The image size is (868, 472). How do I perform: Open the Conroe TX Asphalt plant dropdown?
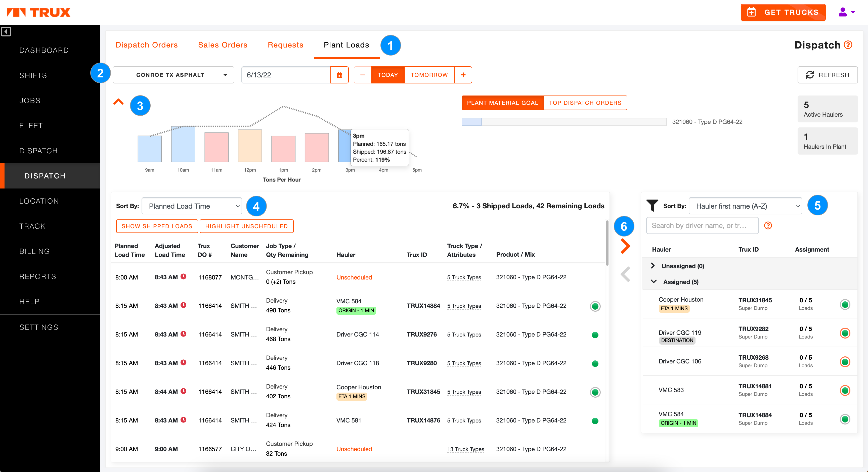click(173, 75)
